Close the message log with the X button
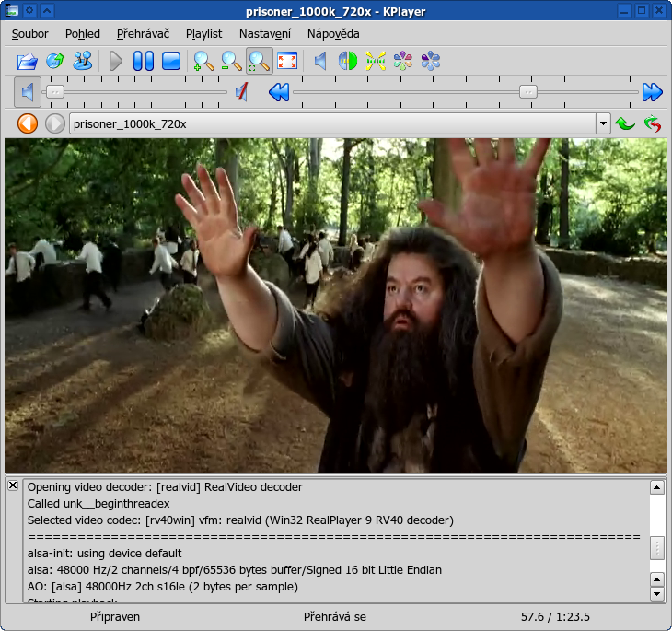The width and height of the screenshot is (672, 631). 13,485
